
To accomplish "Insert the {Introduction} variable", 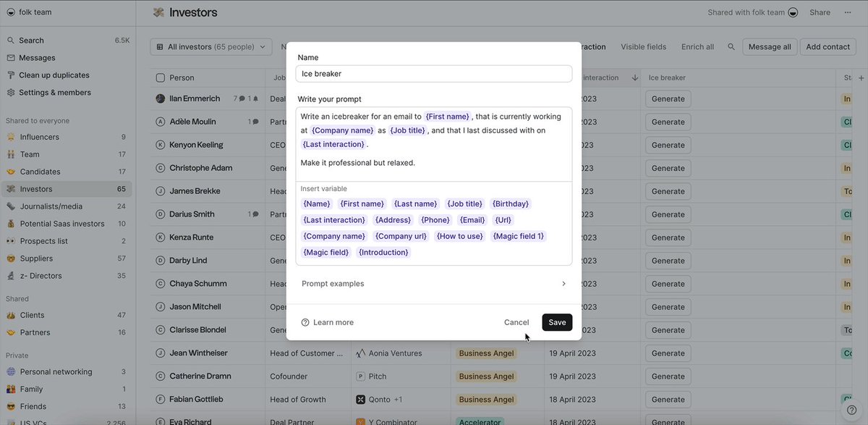I will [x=383, y=252].
